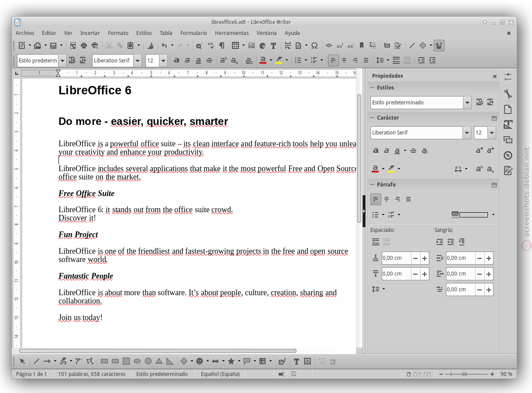Export the document directly as PDF
This screenshot has height=393, width=532.
73,45
